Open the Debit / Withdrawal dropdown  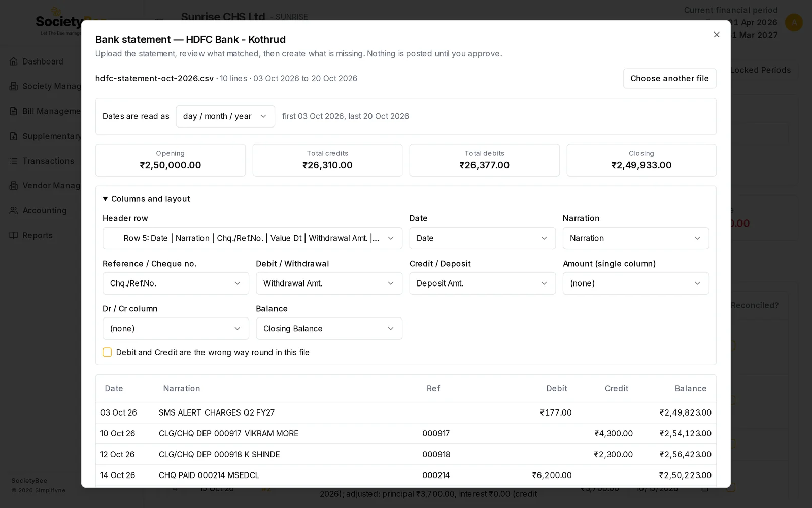(x=329, y=283)
